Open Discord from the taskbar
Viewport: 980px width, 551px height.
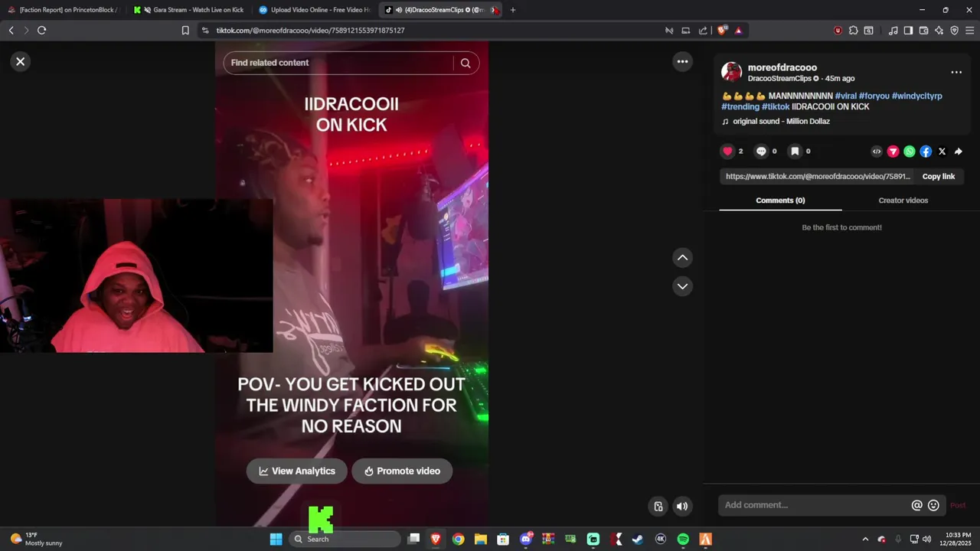(x=526, y=539)
